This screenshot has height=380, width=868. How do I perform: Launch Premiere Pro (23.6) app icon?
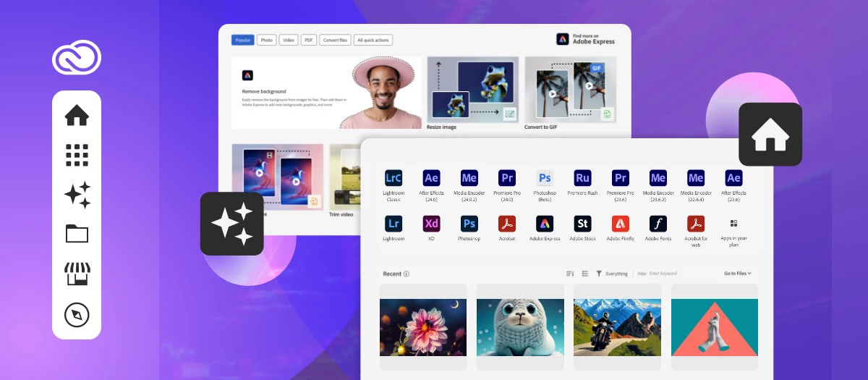pos(621,178)
